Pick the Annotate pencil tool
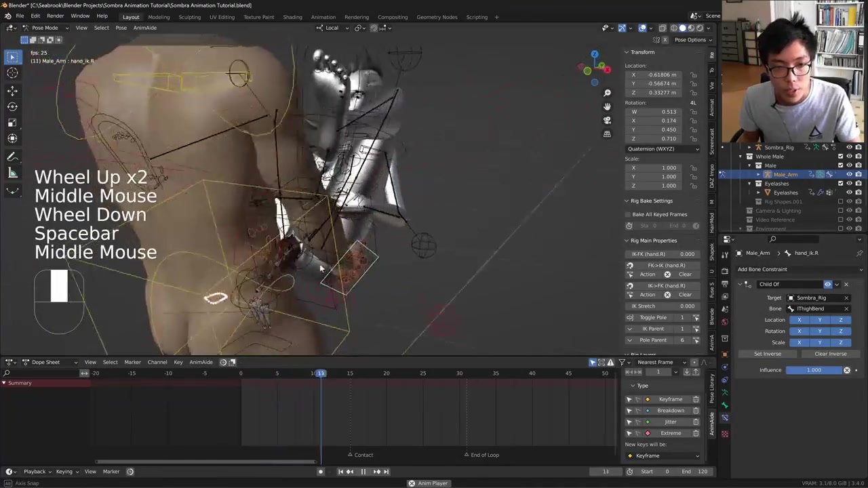This screenshot has width=868, height=488. (12, 157)
